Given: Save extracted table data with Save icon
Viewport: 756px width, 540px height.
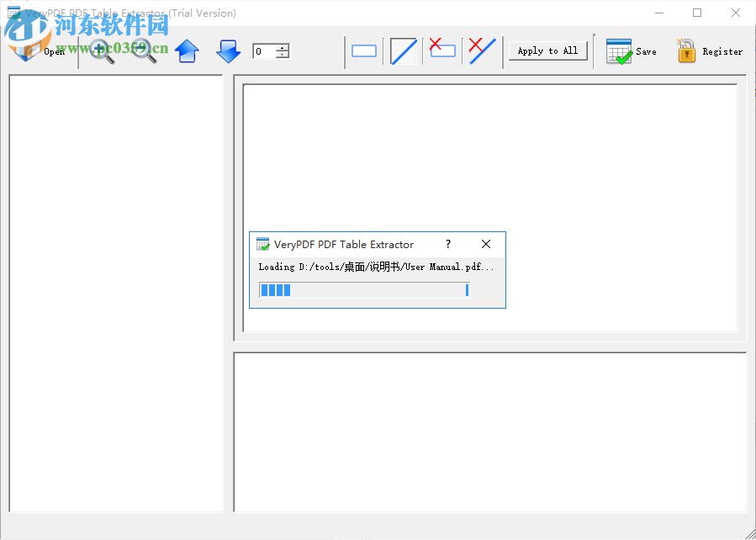Looking at the screenshot, I should pos(620,50).
